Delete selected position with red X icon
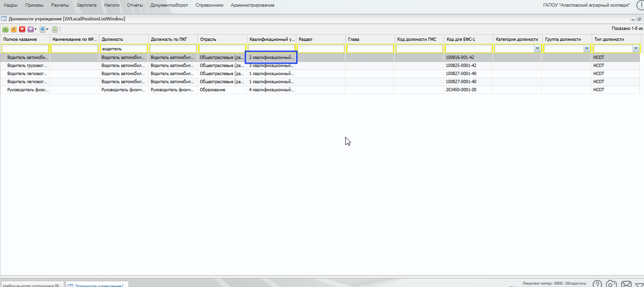Screen dimensions: 644x287 22,29
